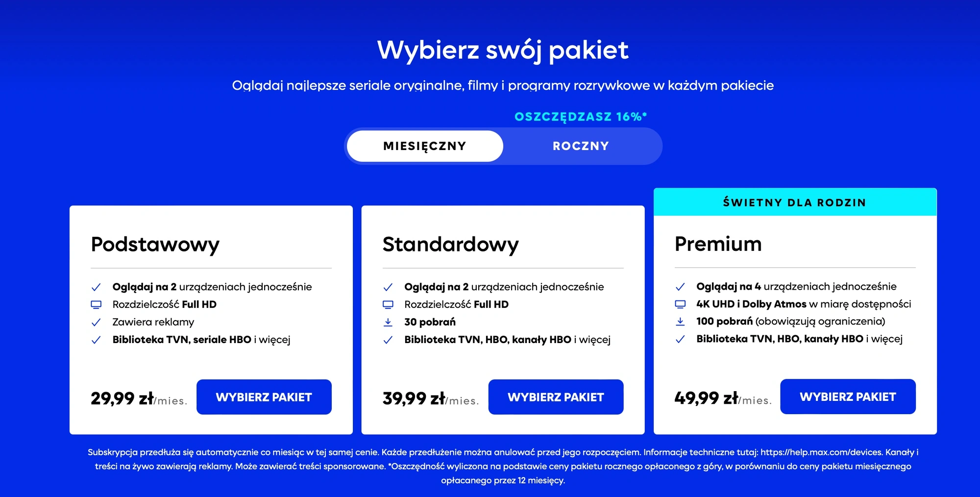Viewport: 980px width, 497px height.
Task: Click the OSZCZĘDZASZ 16% savings label
Action: click(581, 117)
